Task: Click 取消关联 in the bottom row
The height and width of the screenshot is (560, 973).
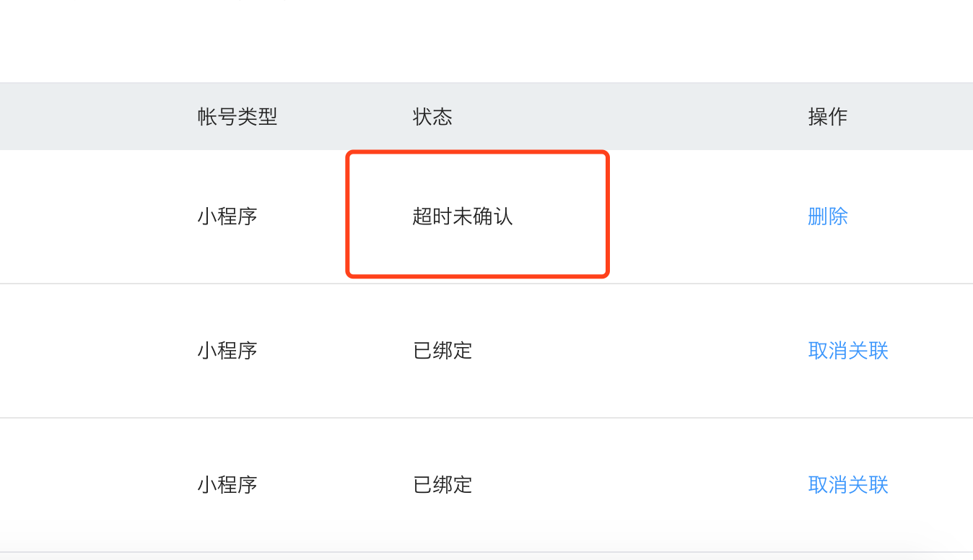Action: [847, 485]
